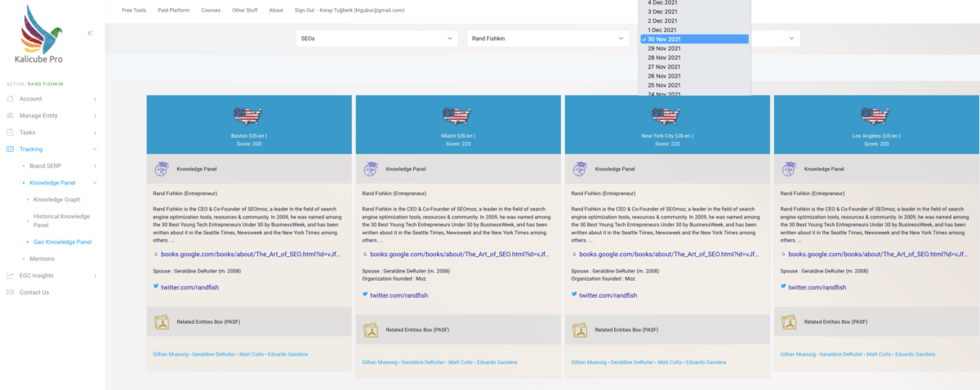Open the Rand Fishkin entity dropdown
Screen dimensions: 980x390
click(547, 38)
